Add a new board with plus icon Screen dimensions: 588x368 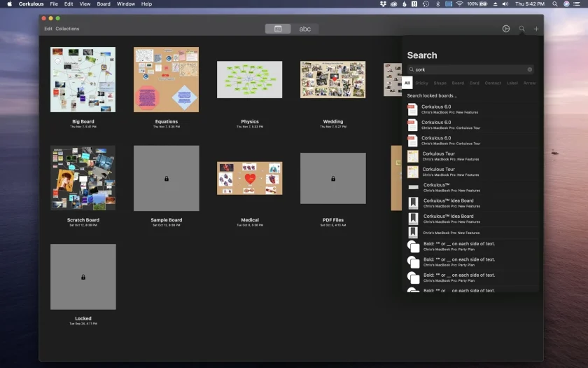point(536,29)
